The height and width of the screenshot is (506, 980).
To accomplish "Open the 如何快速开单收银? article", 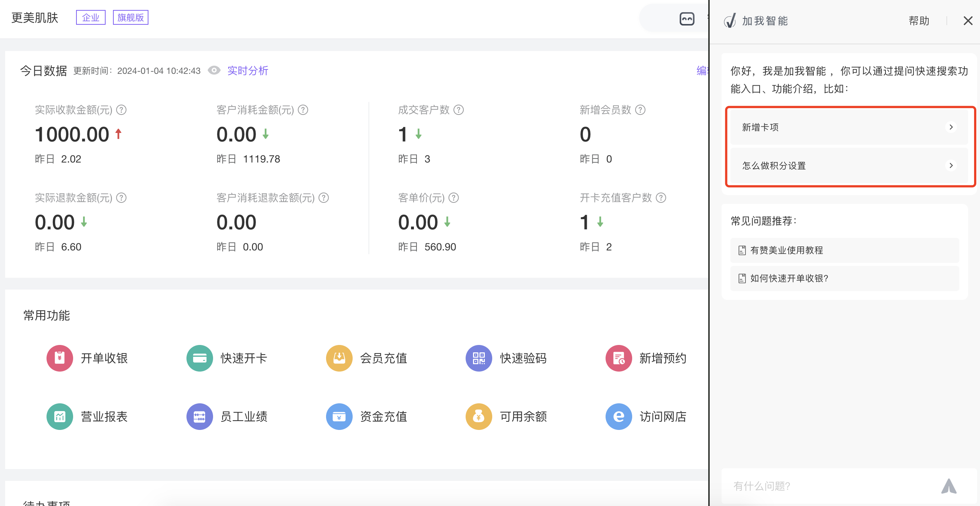I will [x=844, y=278].
